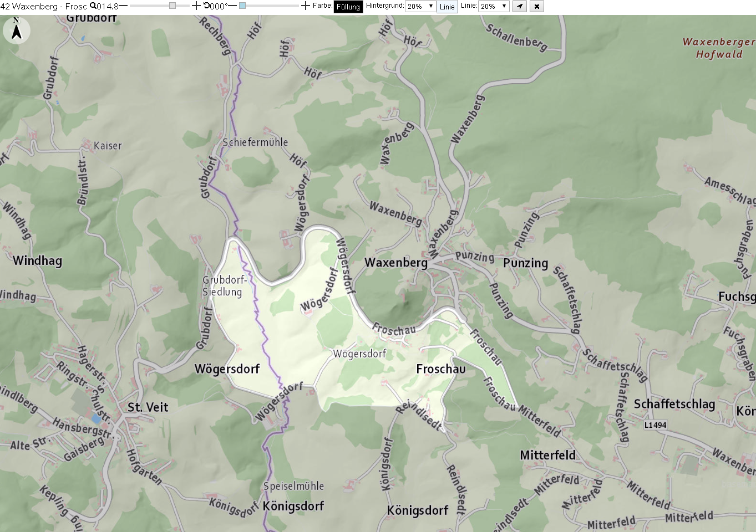Click the Froschau place label on map
The width and height of the screenshot is (756, 532).
[441, 369]
